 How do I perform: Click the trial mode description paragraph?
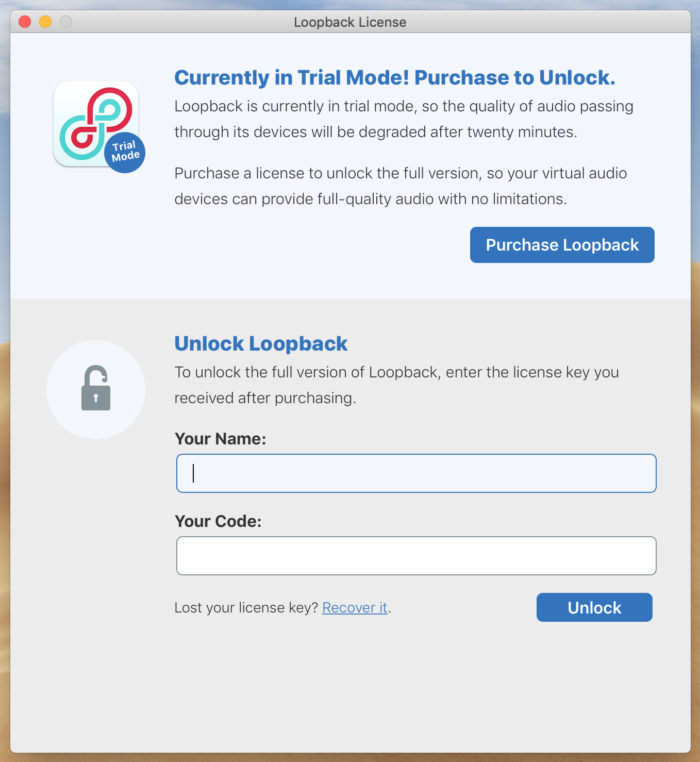(x=404, y=119)
